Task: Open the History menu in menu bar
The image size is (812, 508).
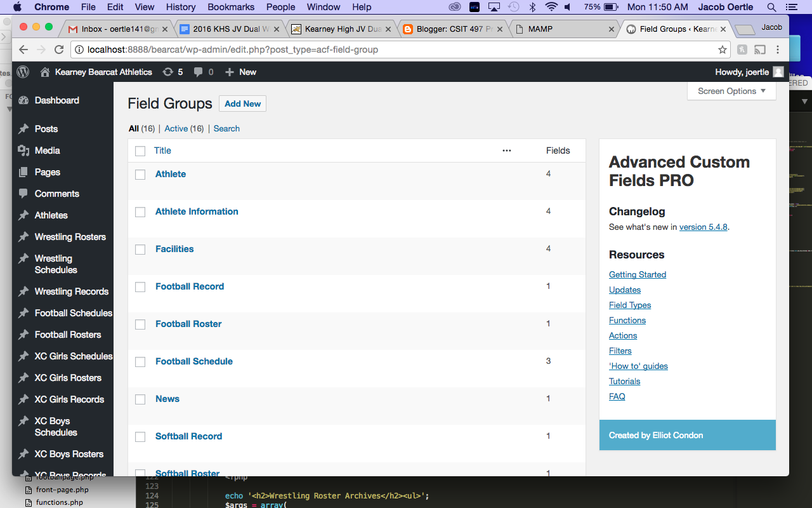Action: tap(181, 7)
